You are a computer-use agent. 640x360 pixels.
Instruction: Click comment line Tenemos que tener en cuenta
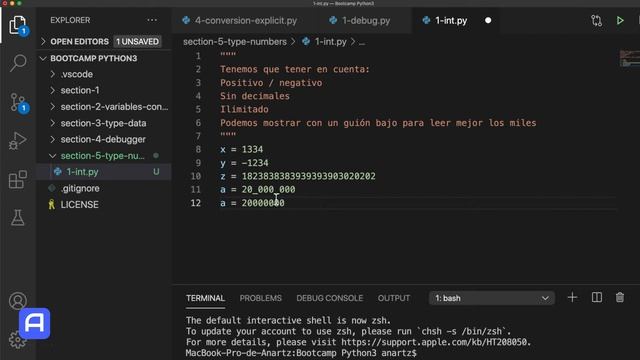click(x=295, y=69)
